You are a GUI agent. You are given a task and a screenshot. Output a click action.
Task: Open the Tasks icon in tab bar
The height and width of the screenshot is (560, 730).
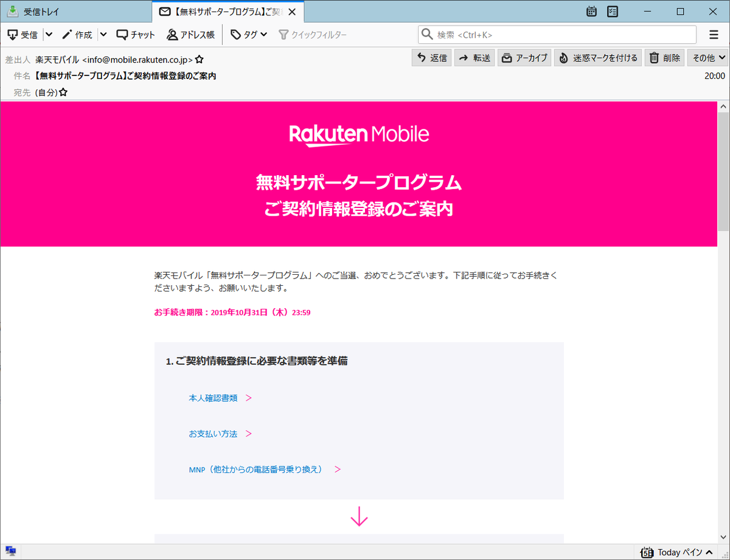coord(613,12)
